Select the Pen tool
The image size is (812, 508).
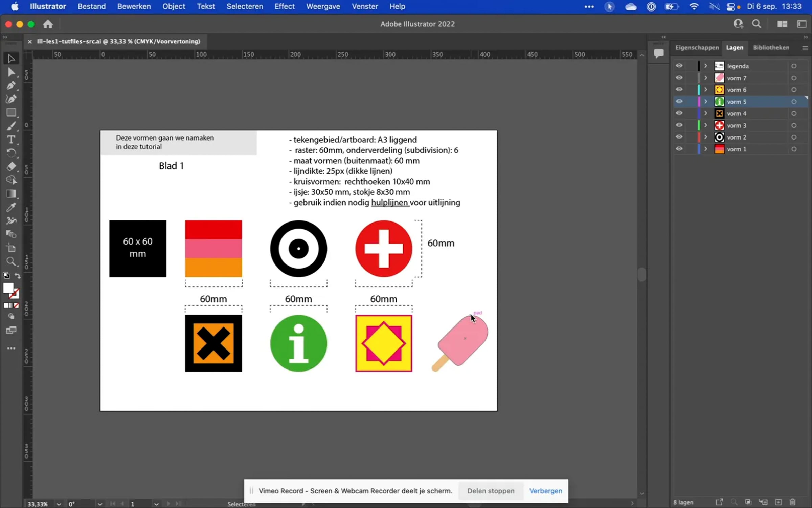11,86
